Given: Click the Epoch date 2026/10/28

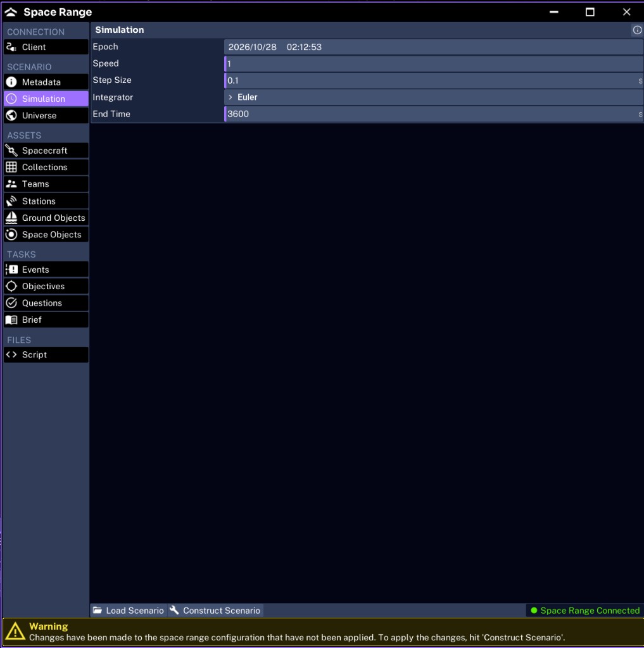Looking at the screenshot, I should coord(252,47).
